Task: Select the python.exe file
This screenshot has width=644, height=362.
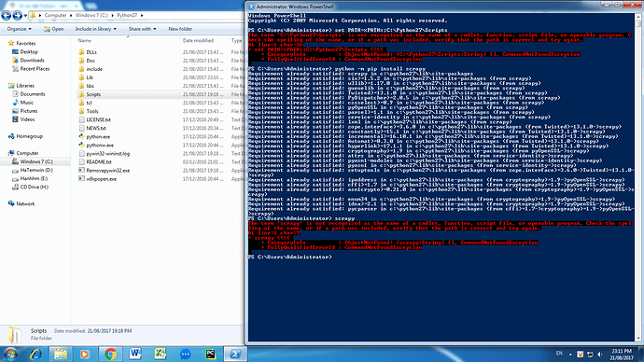Action: click(x=98, y=136)
